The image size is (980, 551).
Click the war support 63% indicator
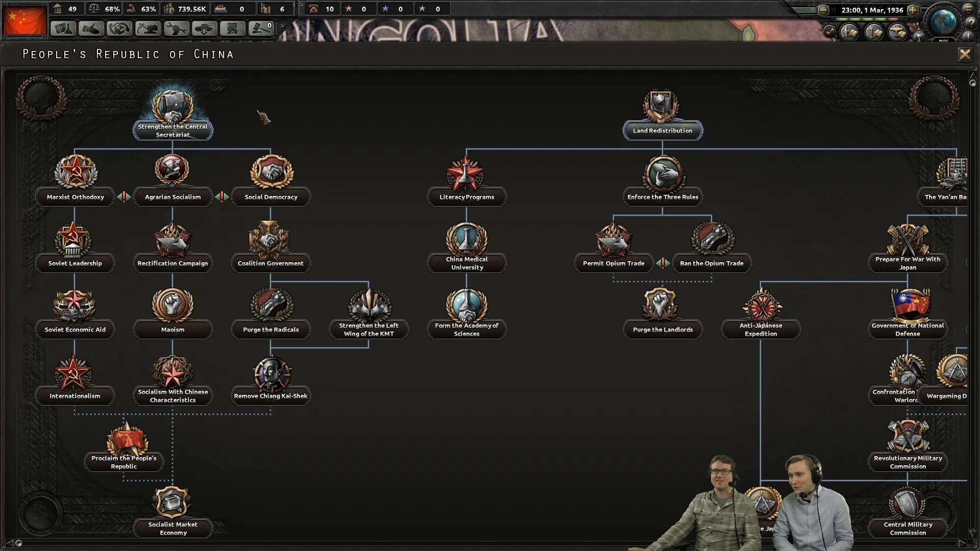point(142,9)
